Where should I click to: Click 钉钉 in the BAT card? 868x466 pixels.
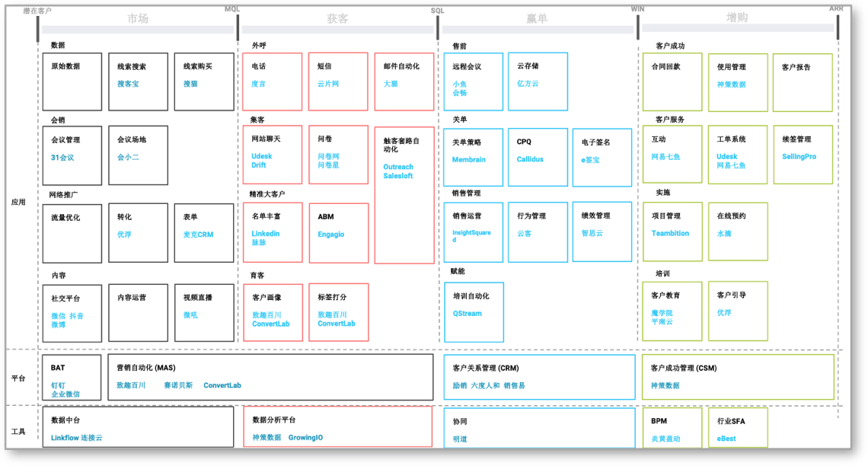coord(58,386)
